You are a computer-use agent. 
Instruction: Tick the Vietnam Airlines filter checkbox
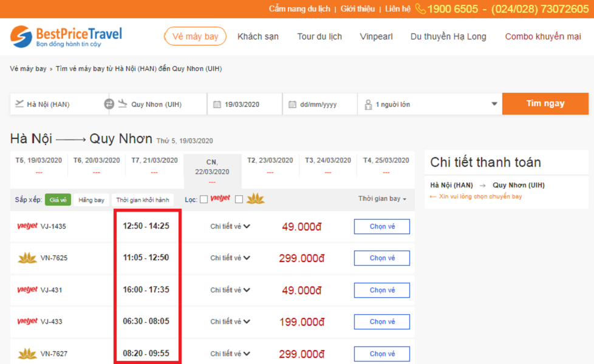click(x=239, y=200)
